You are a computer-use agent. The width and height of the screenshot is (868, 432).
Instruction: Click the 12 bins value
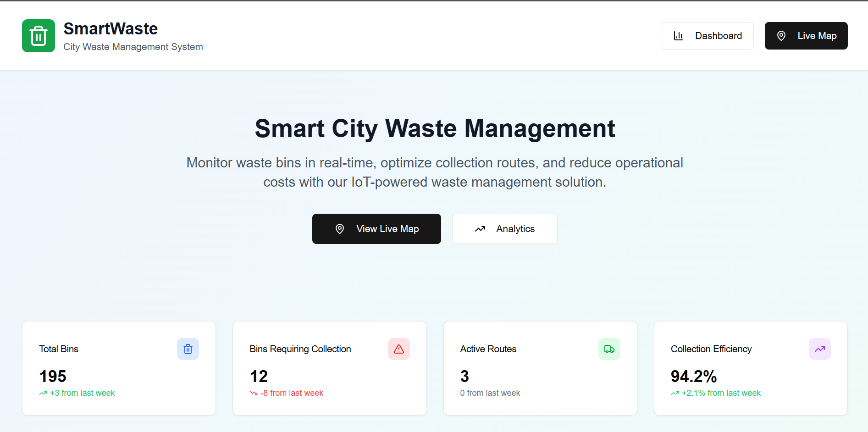259,377
